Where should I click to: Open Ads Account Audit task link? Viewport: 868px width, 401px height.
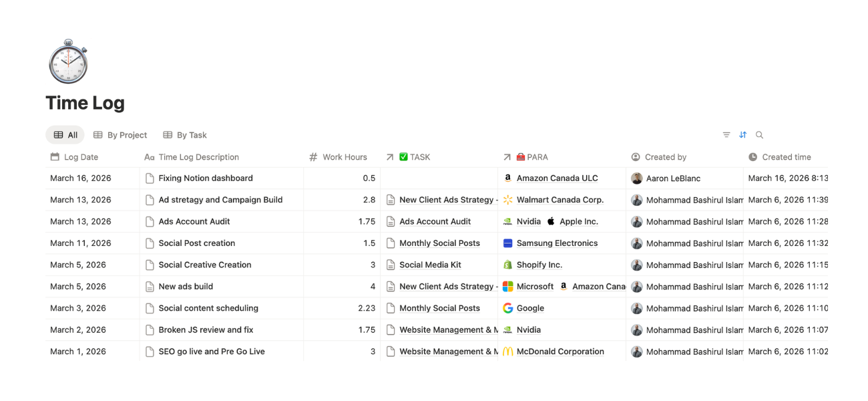click(x=435, y=221)
